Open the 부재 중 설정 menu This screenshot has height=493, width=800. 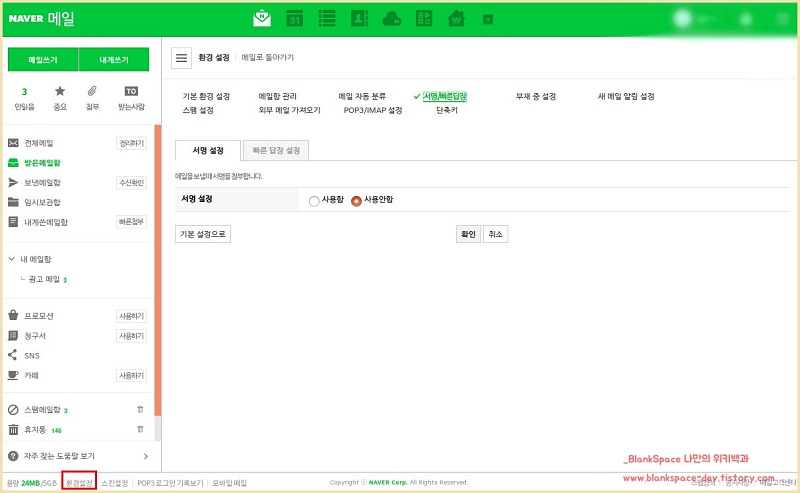pos(536,96)
